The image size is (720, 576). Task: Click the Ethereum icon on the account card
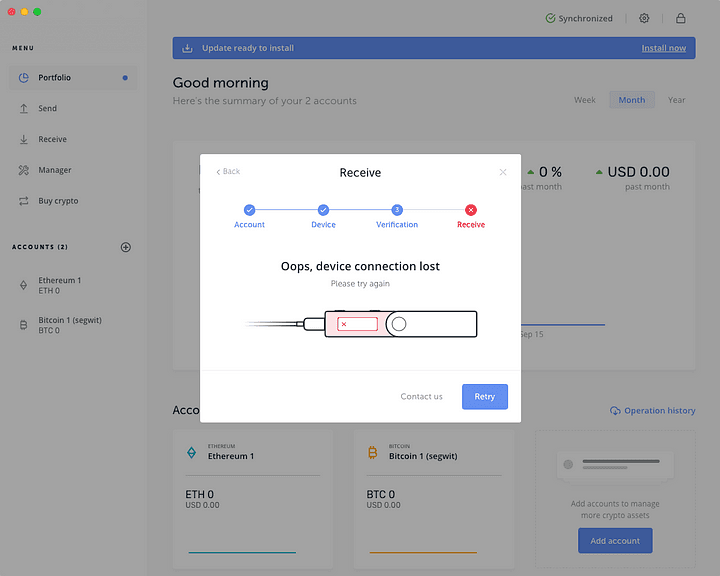coord(191,452)
